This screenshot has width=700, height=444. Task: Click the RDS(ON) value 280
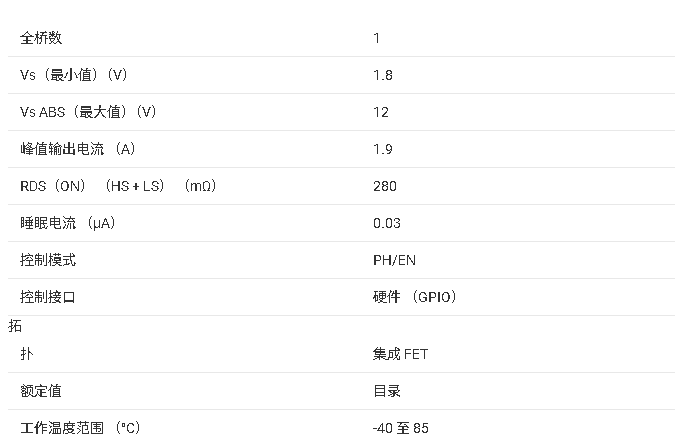point(385,186)
